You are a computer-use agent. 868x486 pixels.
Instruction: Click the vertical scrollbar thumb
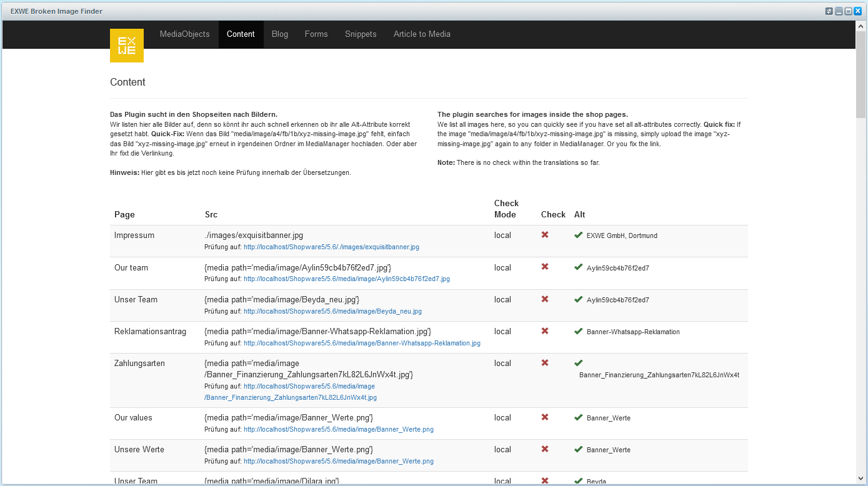coord(861,74)
